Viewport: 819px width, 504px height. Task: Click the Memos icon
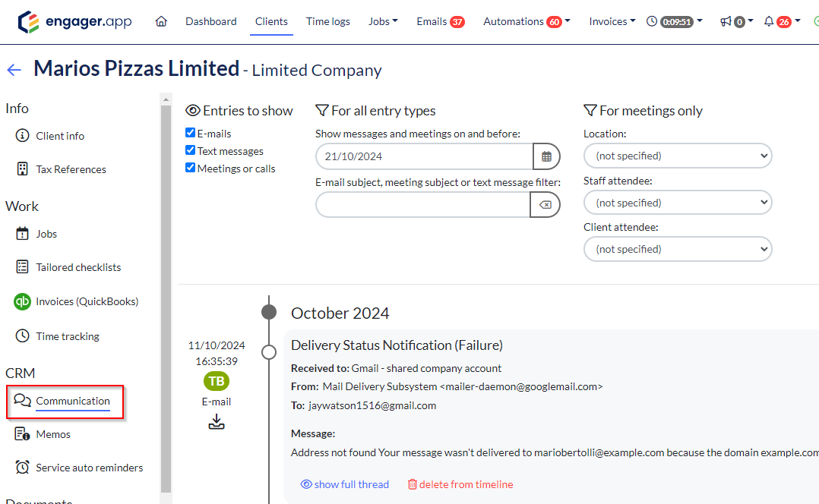[23, 434]
